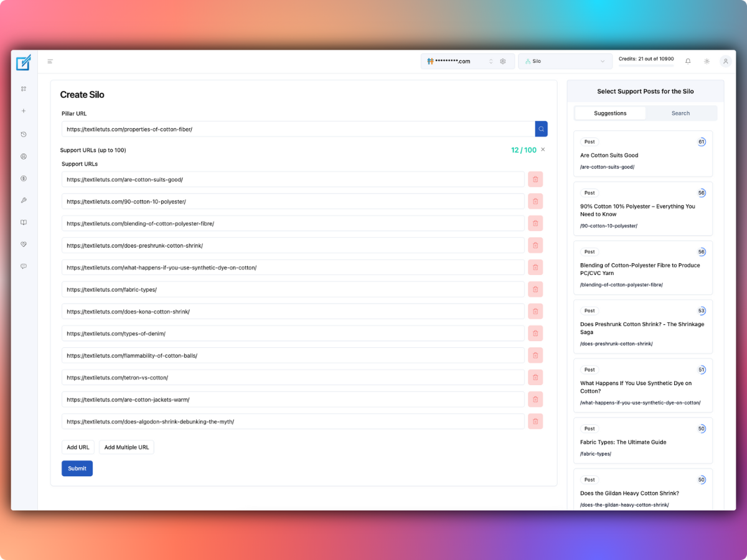Open the dashboard grid icon in sidebar
Screen dimensions: 747x560
click(x=24, y=89)
